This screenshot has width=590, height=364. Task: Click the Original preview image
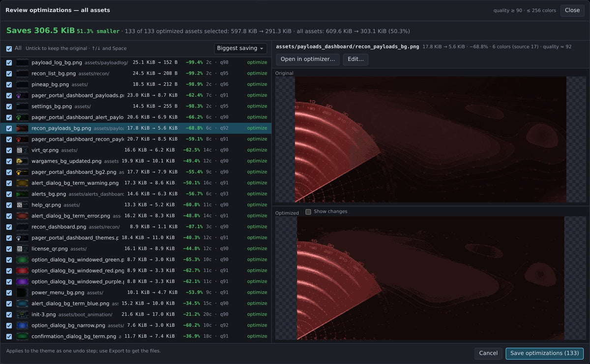tap(431, 140)
